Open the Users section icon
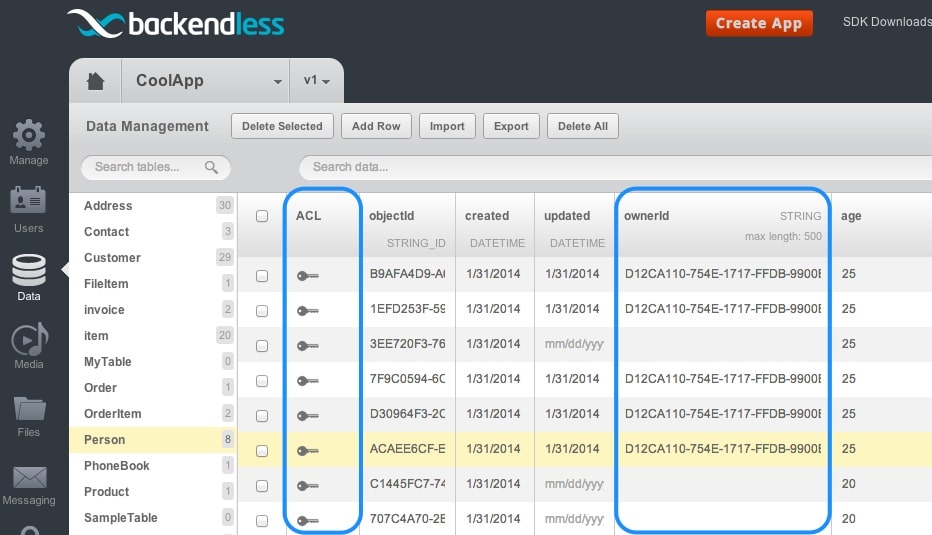 28,201
